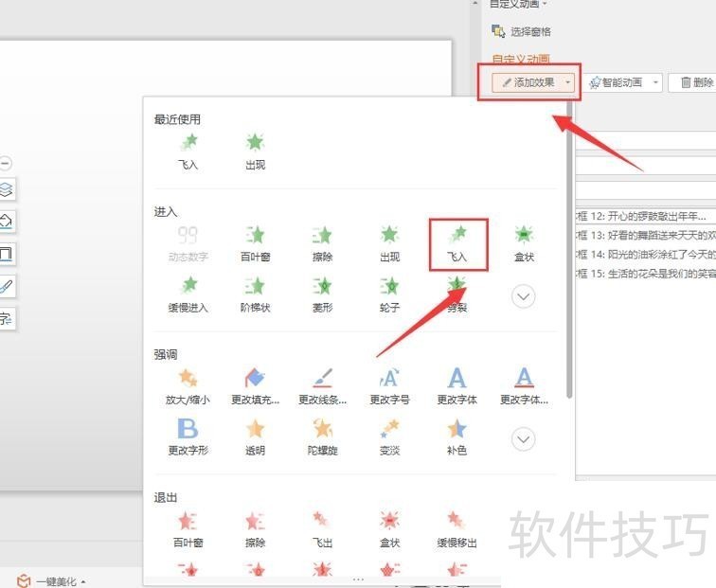Choose 动态数字 entrance effect
This screenshot has height=588, width=716.
coord(188,244)
